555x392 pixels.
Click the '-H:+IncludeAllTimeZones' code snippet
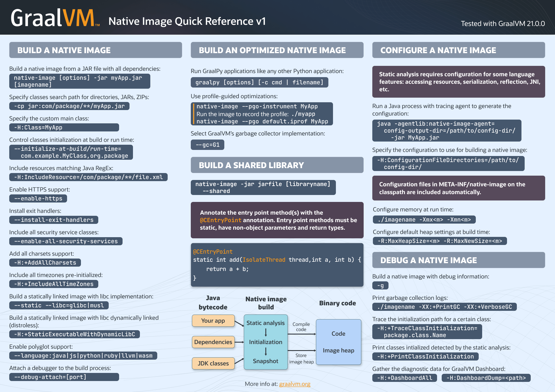pos(54,284)
